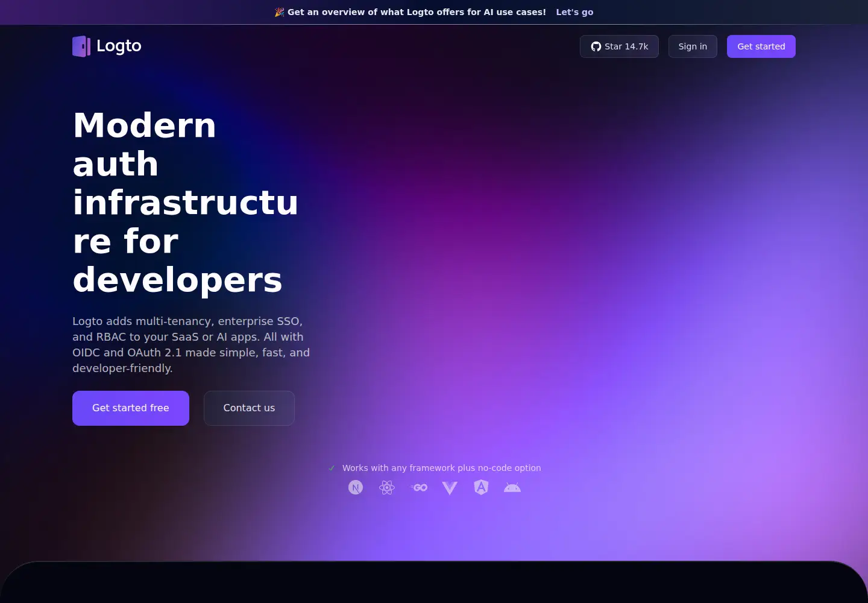
Task: Click the Vue framework icon
Action: click(x=450, y=488)
